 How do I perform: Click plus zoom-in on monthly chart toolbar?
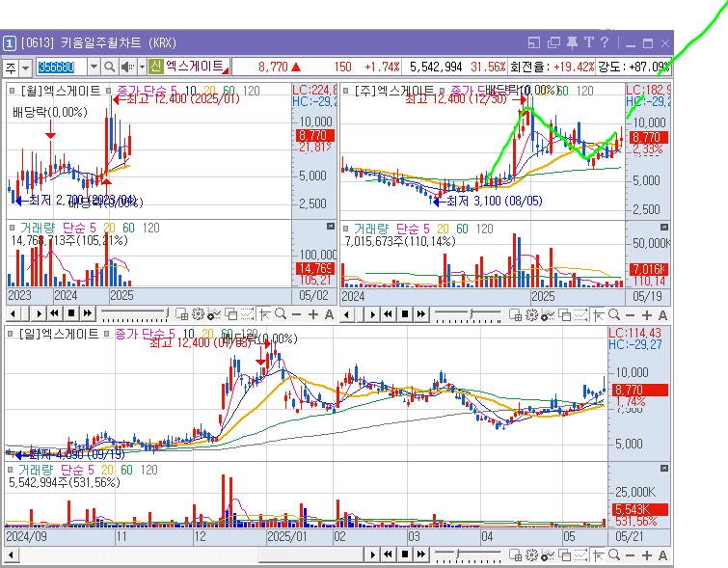(313, 315)
